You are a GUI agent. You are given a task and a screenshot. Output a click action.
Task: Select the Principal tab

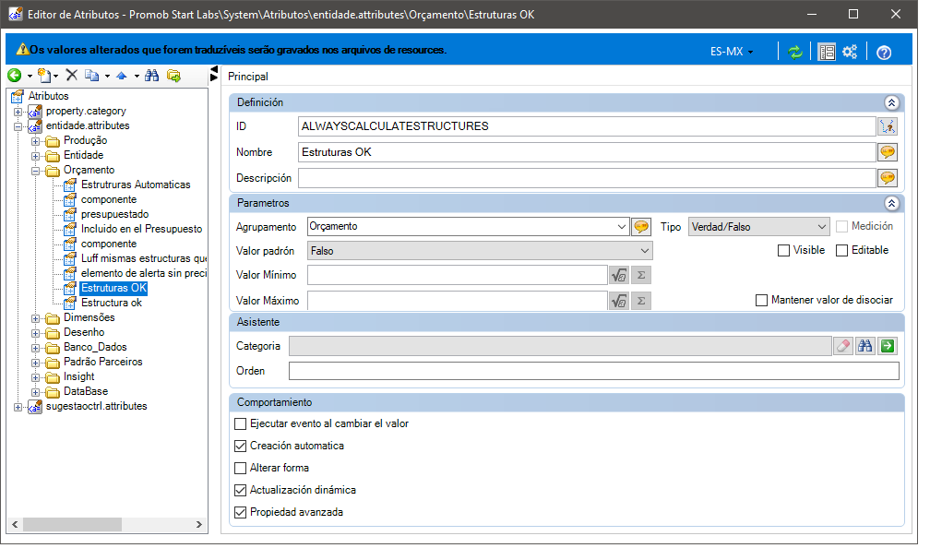[x=248, y=77]
